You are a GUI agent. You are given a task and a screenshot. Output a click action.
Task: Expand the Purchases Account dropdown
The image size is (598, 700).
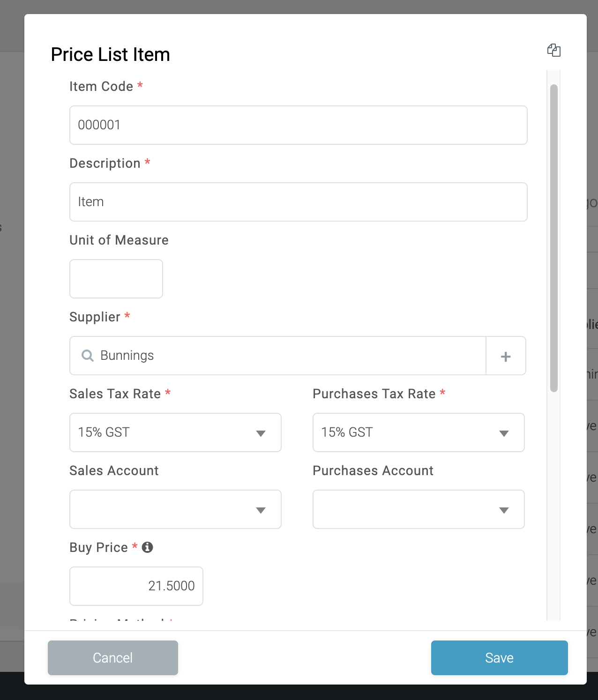(x=419, y=509)
